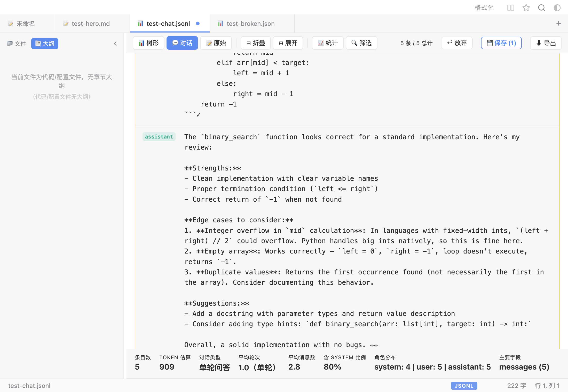568x392 pixels.
Task: Add a new tab with plus icon
Action: pyautogui.click(x=559, y=23)
